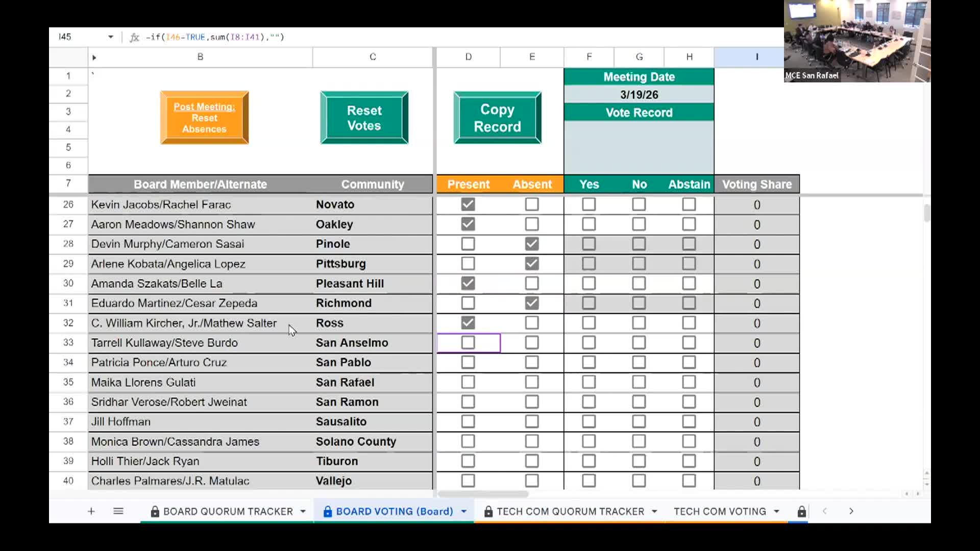Click the function fx icon in formula bar
This screenshot has width=980, height=551.
[134, 37]
